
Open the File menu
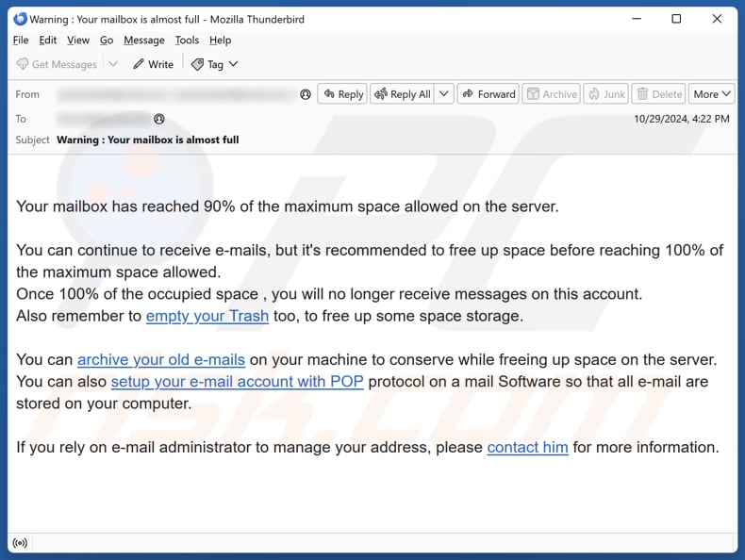pyautogui.click(x=21, y=41)
